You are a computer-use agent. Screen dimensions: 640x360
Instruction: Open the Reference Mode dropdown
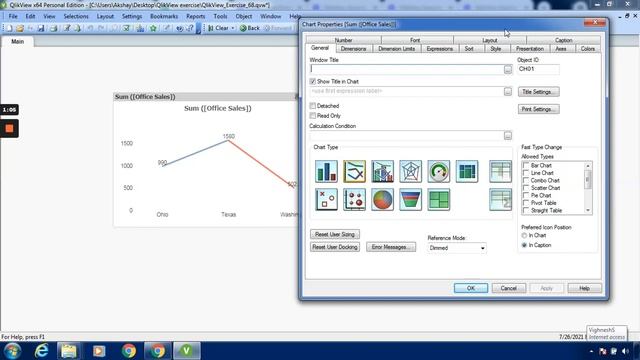pyautogui.click(x=457, y=248)
